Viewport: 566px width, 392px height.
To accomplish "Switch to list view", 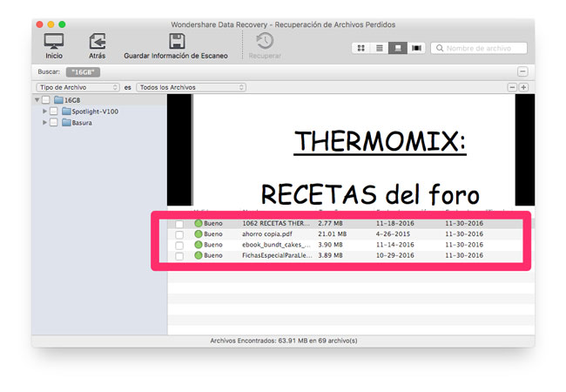I will tap(380, 48).
